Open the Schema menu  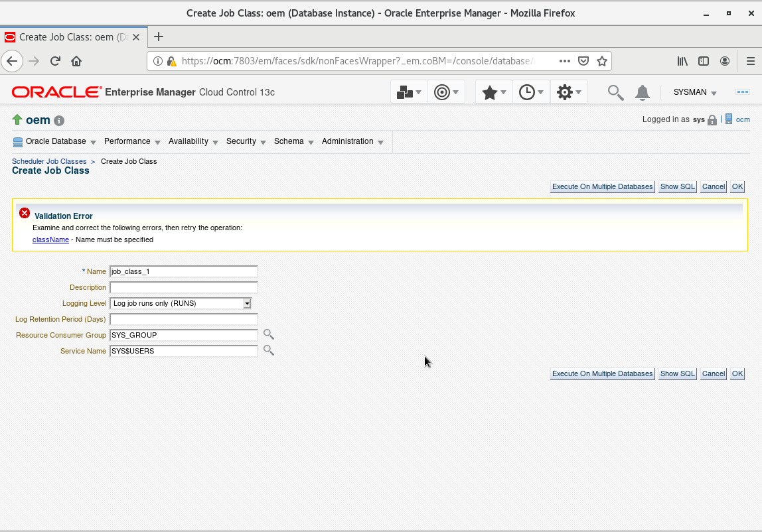(x=293, y=141)
